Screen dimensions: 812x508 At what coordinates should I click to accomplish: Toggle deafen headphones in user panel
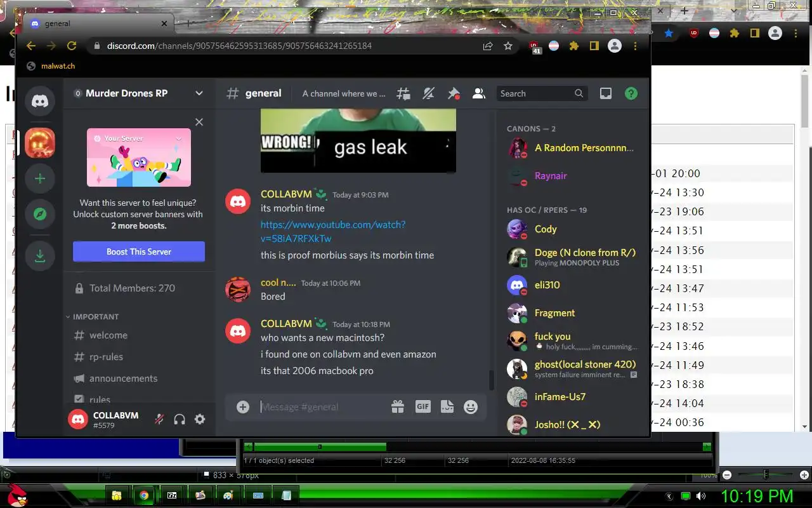tap(180, 419)
